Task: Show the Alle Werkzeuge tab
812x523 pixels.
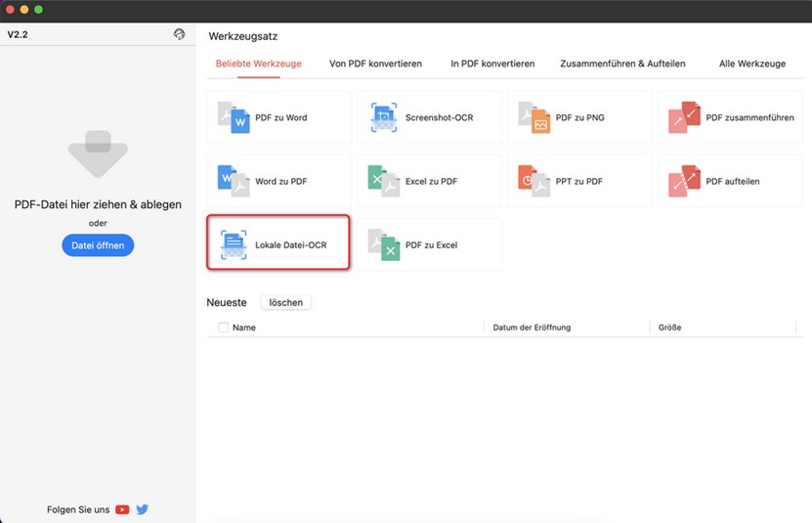Action: coord(751,64)
